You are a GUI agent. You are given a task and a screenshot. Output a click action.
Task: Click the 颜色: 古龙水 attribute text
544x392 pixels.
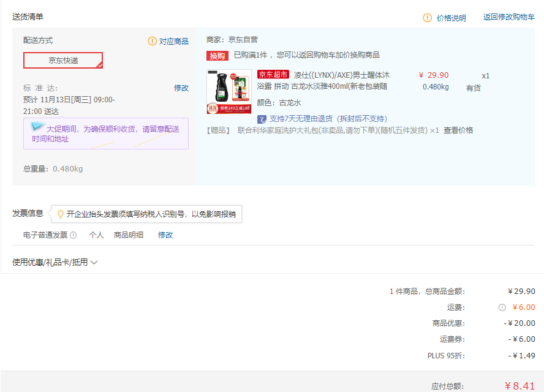click(279, 103)
